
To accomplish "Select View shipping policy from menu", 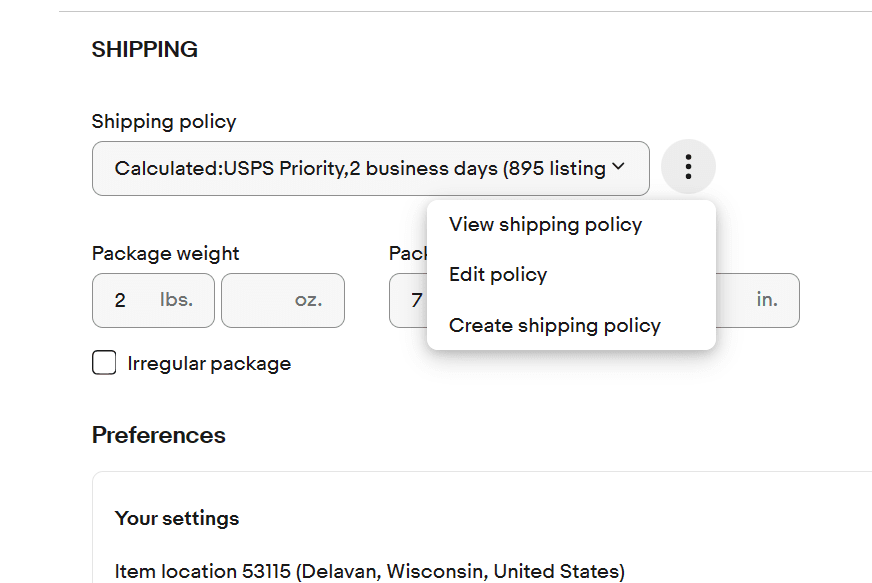I will point(546,225).
